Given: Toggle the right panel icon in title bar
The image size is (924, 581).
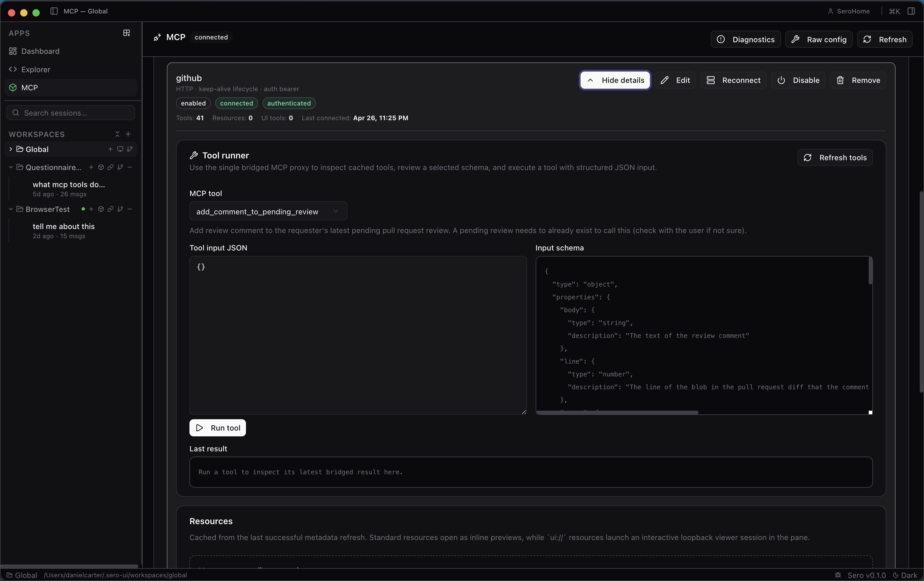Looking at the screenshot, I should point(911,11).
